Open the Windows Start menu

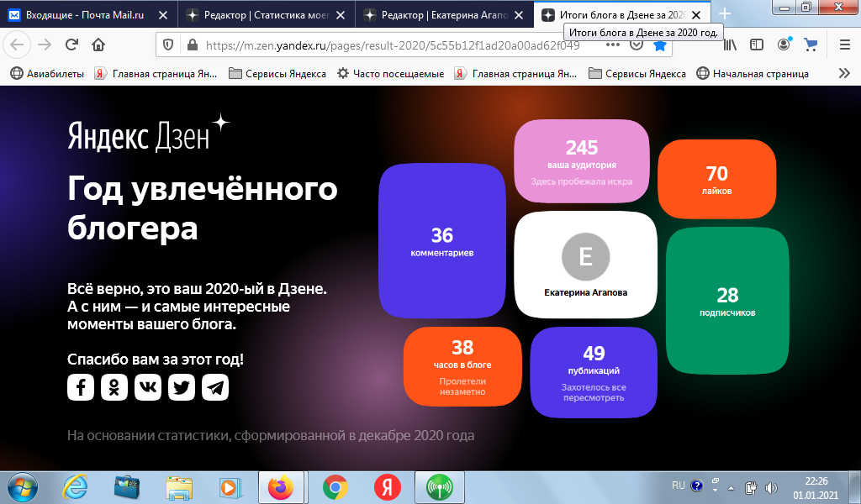23,487
